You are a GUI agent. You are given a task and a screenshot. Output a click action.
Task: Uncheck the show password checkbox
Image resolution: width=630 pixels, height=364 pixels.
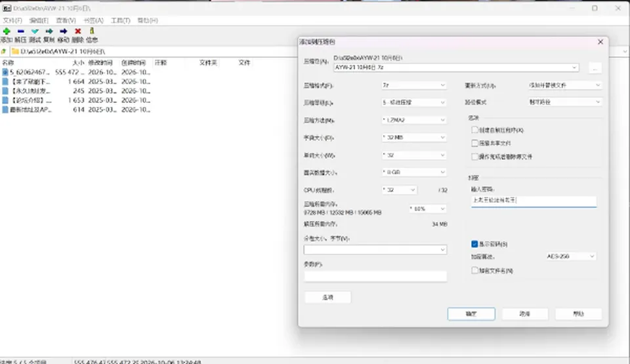click(474, 244)
